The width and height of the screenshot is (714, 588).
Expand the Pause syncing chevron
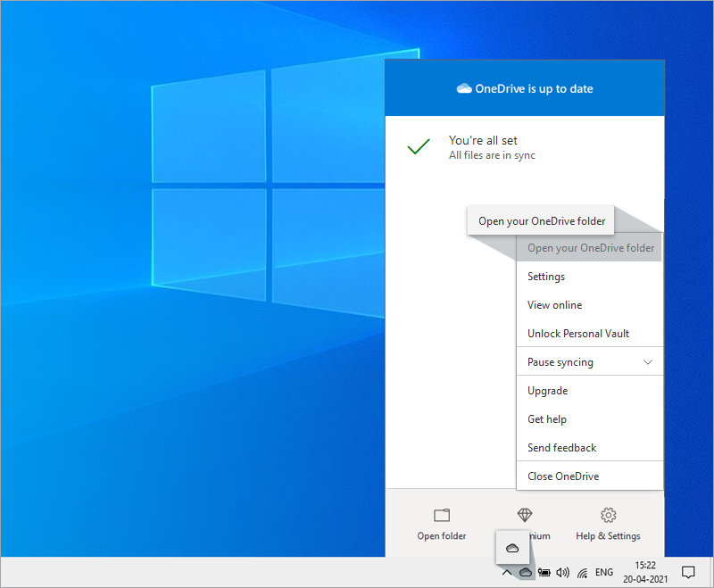pos(648,362)
